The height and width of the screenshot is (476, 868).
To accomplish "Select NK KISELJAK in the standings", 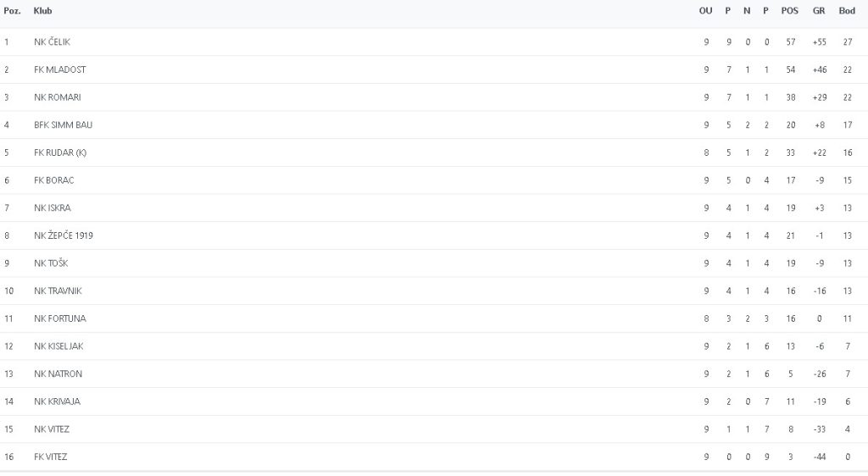I will (x=58, y=346).
